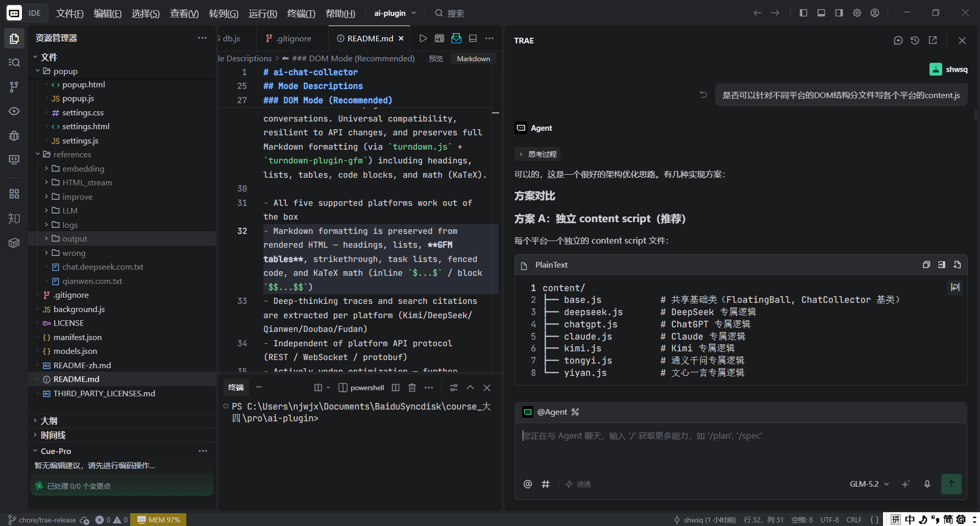
Task: Open the ai-plugin project dropdown
Action: 395,13
